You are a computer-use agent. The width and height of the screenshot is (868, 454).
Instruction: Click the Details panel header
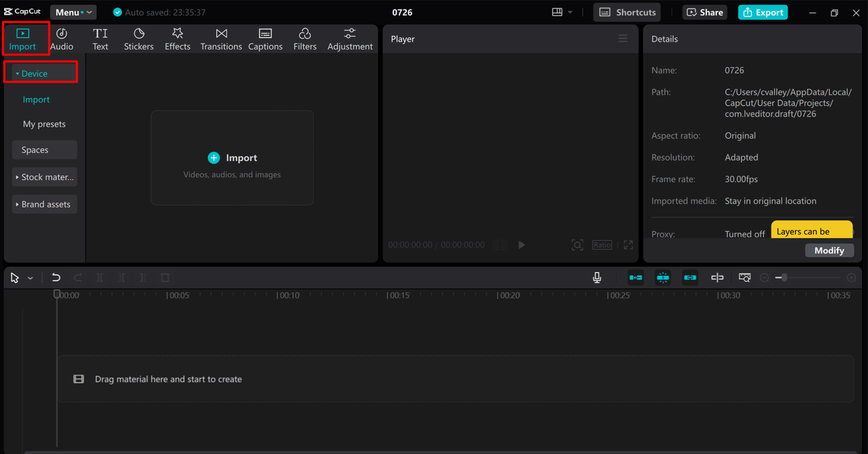pyautogui.click(x=665, y=39)
